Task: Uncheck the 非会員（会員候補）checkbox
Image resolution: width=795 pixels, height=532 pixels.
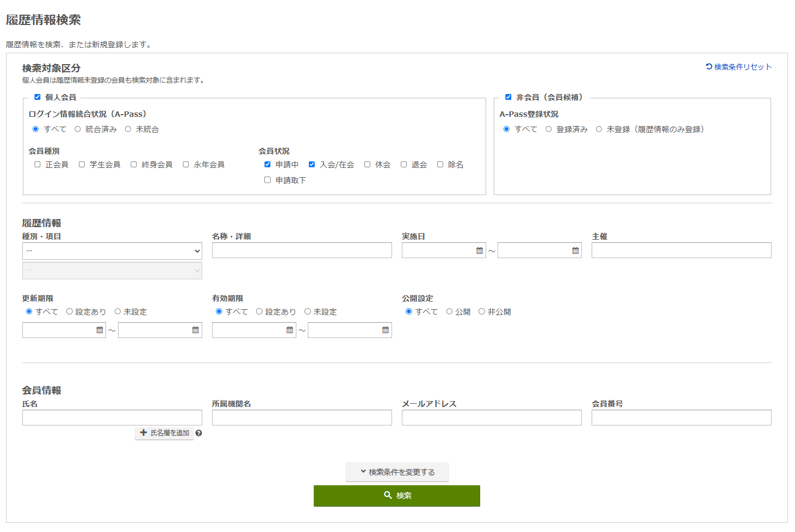Action: (508, 97)
